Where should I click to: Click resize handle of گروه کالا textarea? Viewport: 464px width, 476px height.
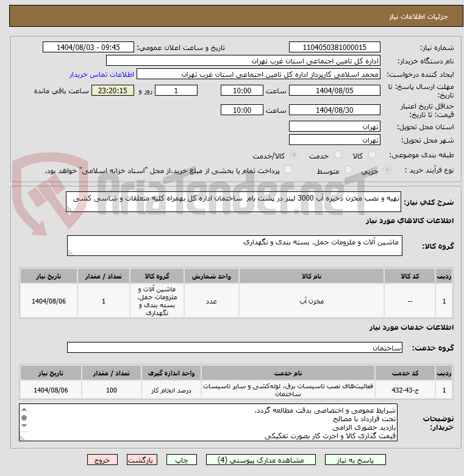(70, 252)
